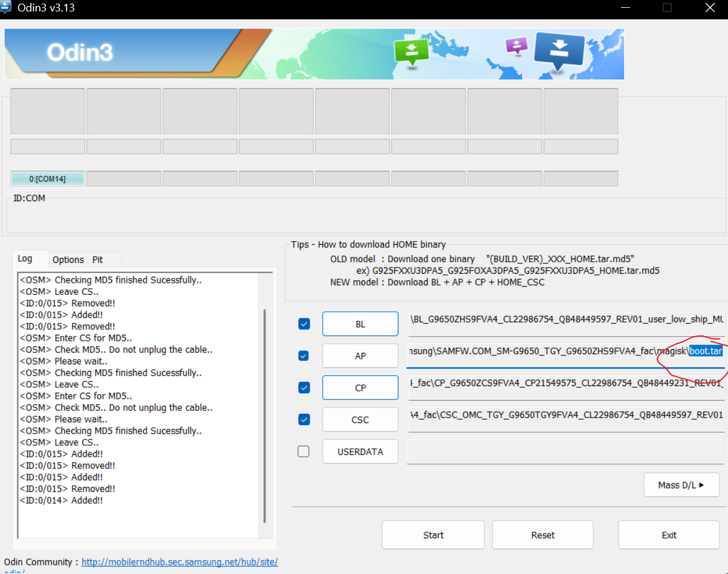This screenshot has height=574, width=728.
Task: Open the Pit tab
Action: tap(97, 259)
